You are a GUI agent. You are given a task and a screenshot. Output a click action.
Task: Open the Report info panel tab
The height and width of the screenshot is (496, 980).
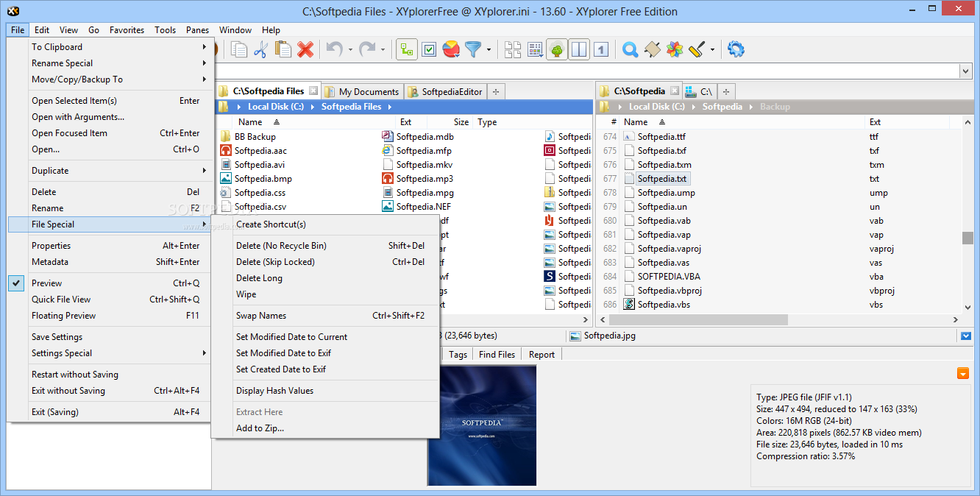(542, 355)
